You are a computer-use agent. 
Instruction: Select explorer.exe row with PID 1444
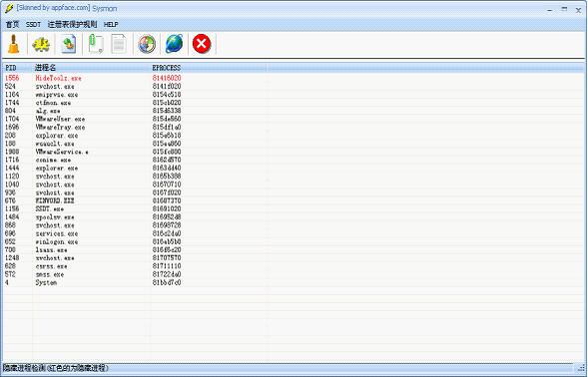coord(294,168)
